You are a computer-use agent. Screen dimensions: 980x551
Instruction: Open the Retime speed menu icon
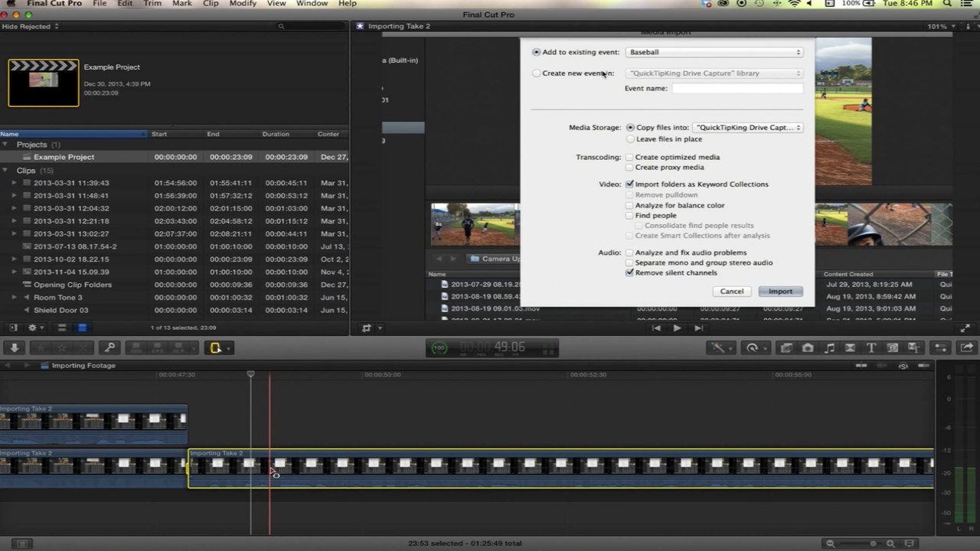(x=755, y=347)
